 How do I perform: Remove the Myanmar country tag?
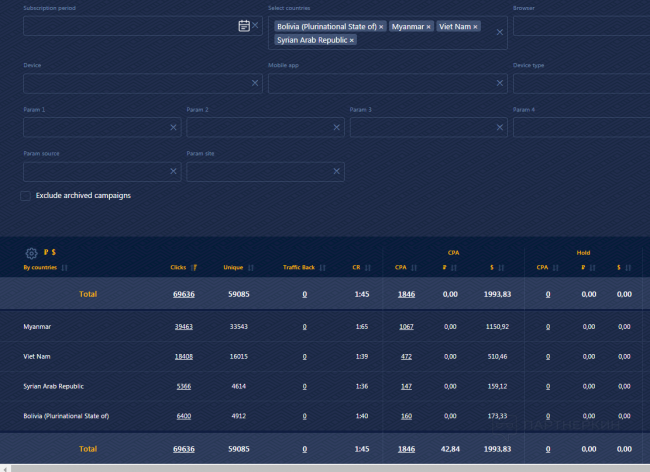coord(429,26)
